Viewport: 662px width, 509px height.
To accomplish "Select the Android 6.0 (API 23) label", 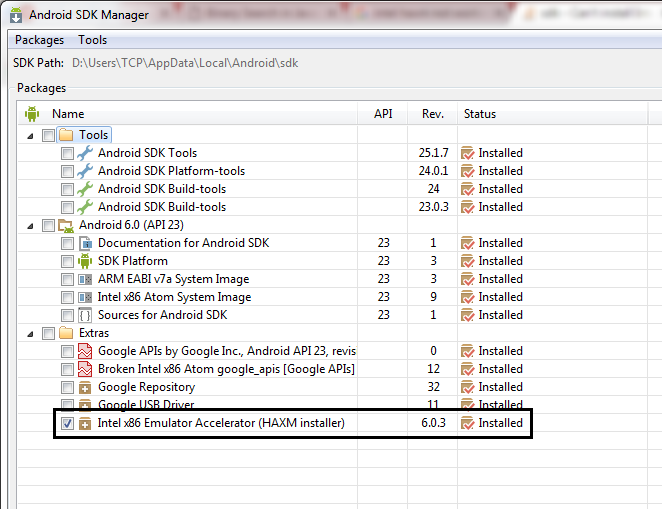I will pos(131,225).
